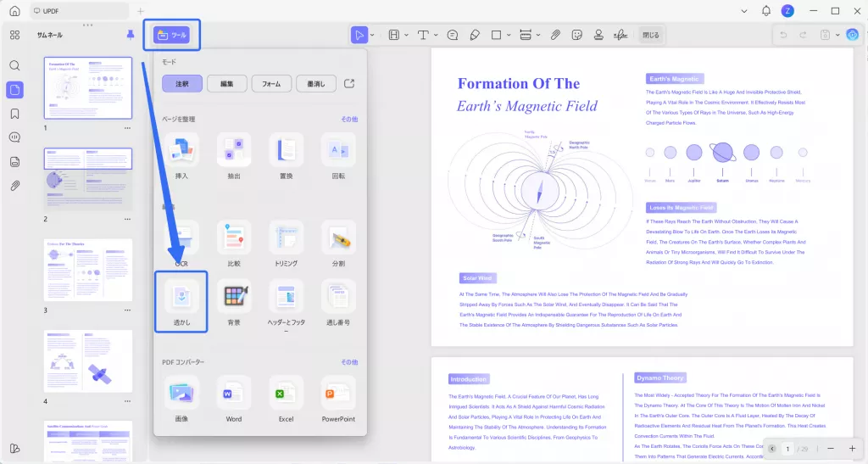
Task: Open the 分割 tool
Action: pos(338,243)
